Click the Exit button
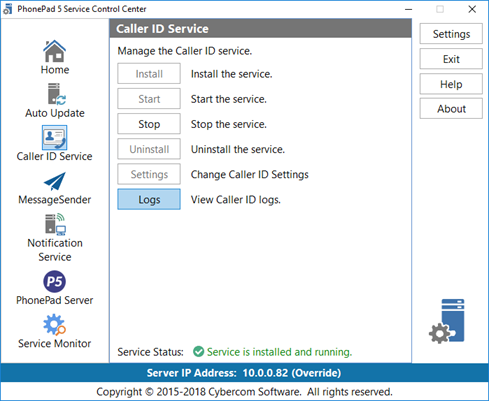 tap(451, 59)
